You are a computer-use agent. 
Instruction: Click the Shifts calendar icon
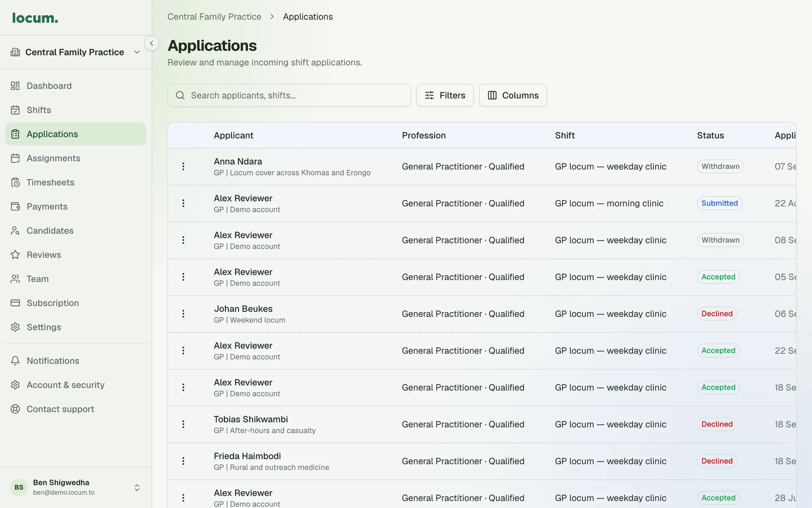pos(15,110)
